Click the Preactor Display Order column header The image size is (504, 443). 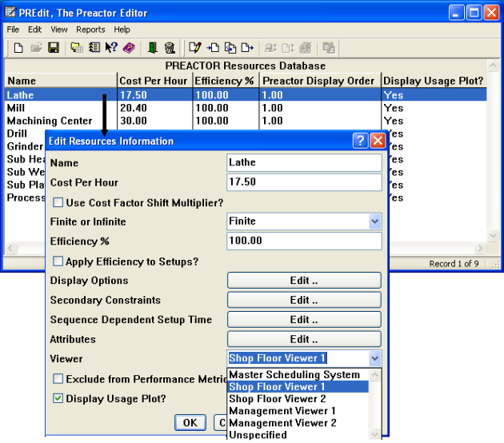(318, 81)
